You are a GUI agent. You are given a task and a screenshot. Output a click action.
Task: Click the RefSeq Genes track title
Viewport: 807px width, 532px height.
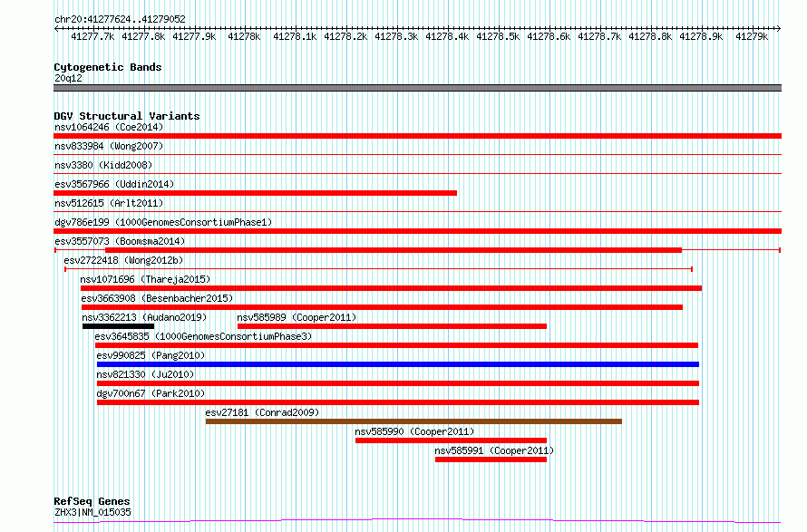click(92, 501)
